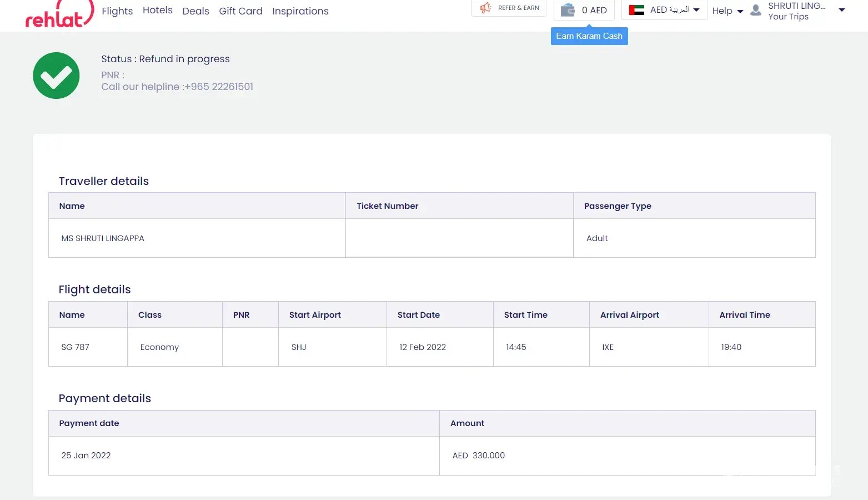Click the Your Trips link
The height and width of the screenshot is (500, 868).
tap(788, 17)
